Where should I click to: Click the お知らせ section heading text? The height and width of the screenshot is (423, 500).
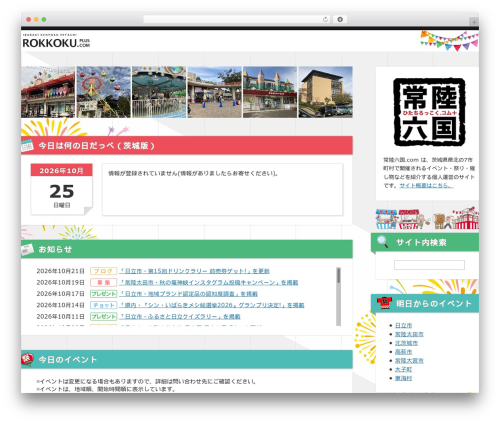55,249
